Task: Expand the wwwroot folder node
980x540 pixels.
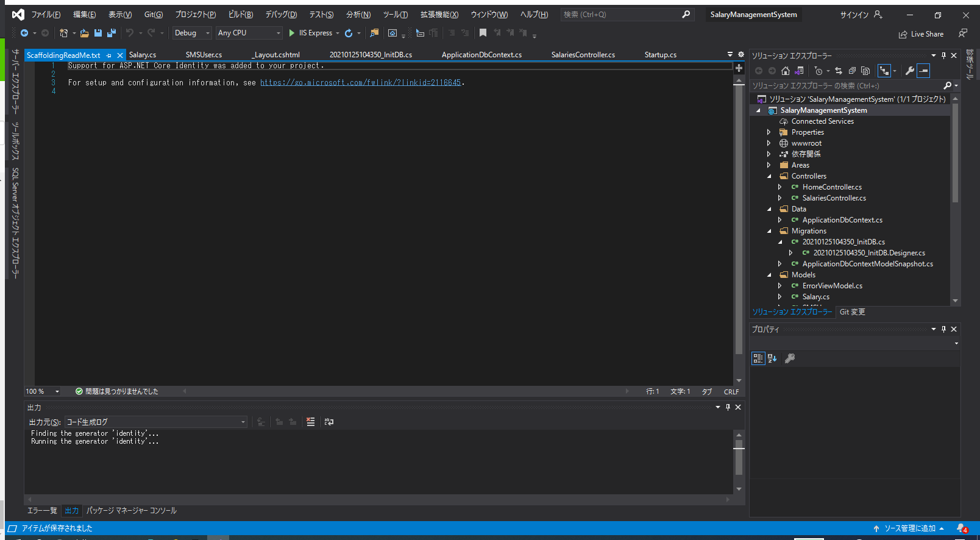Action: click(x=769, y=143)
